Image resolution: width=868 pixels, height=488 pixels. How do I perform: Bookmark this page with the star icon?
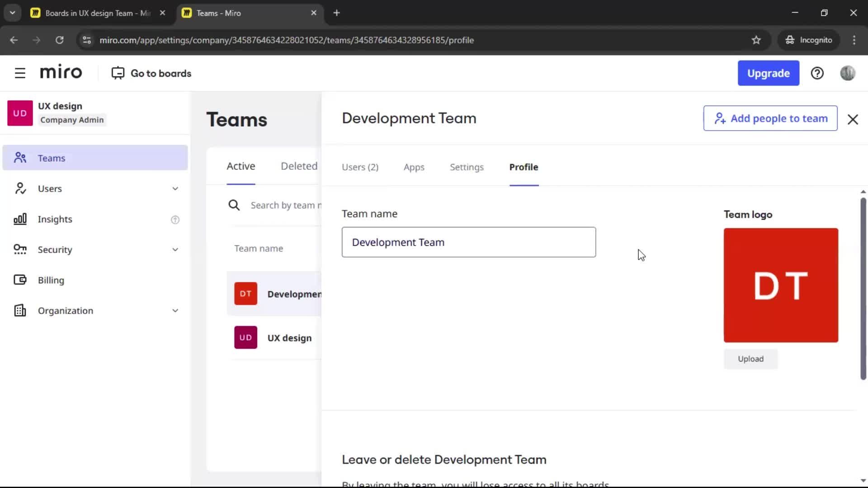756,40
